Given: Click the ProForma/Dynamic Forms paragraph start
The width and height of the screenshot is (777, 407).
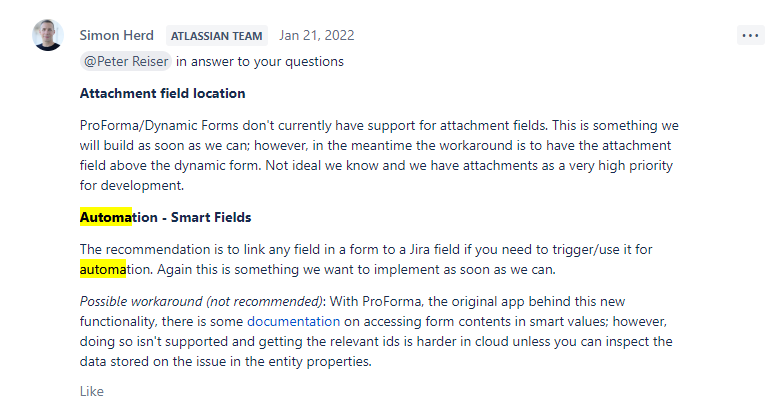Looking at the screenshot, I should point(159,125).
